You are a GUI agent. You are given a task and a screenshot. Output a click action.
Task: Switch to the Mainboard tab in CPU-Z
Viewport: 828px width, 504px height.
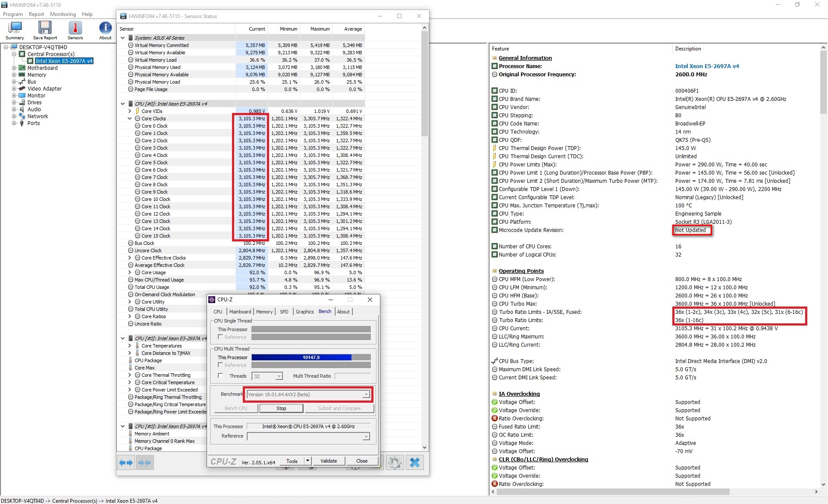(240, 312)
